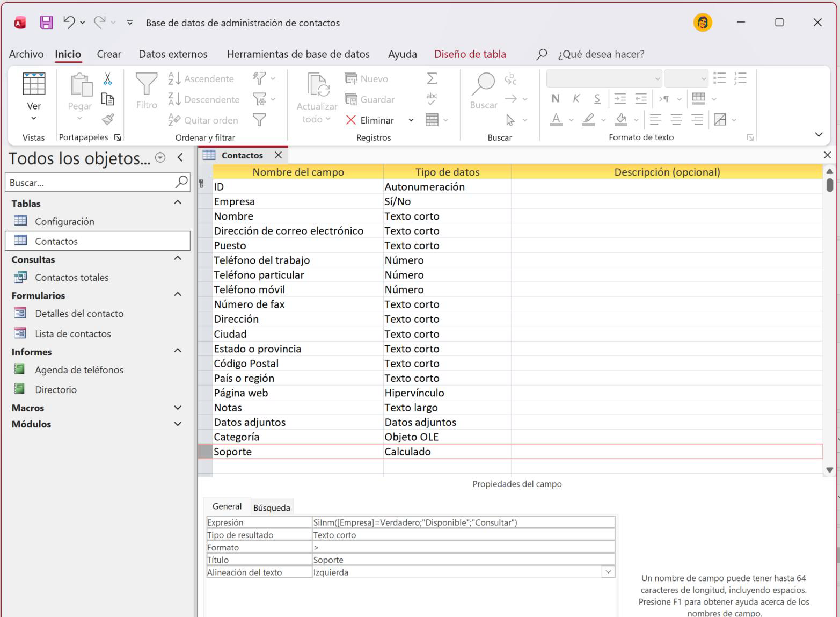Open the font size combo box
The image size is (840, 617).
686,78
